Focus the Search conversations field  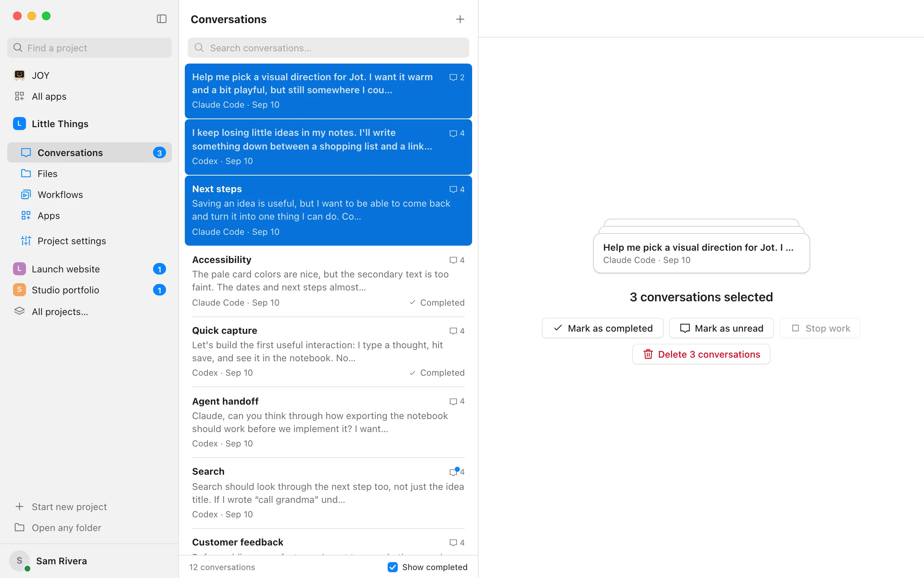(x=328, y=48)
